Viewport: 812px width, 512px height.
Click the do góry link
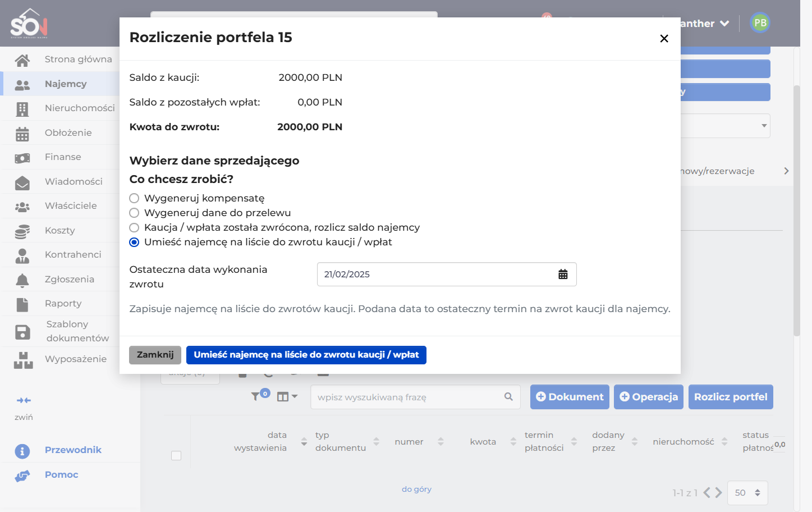416,489
